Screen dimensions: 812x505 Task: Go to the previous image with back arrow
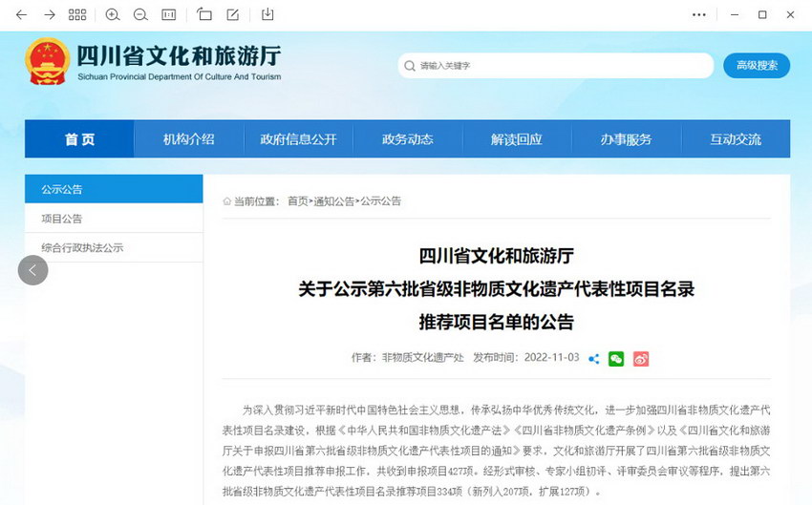[x=21, y=14]
